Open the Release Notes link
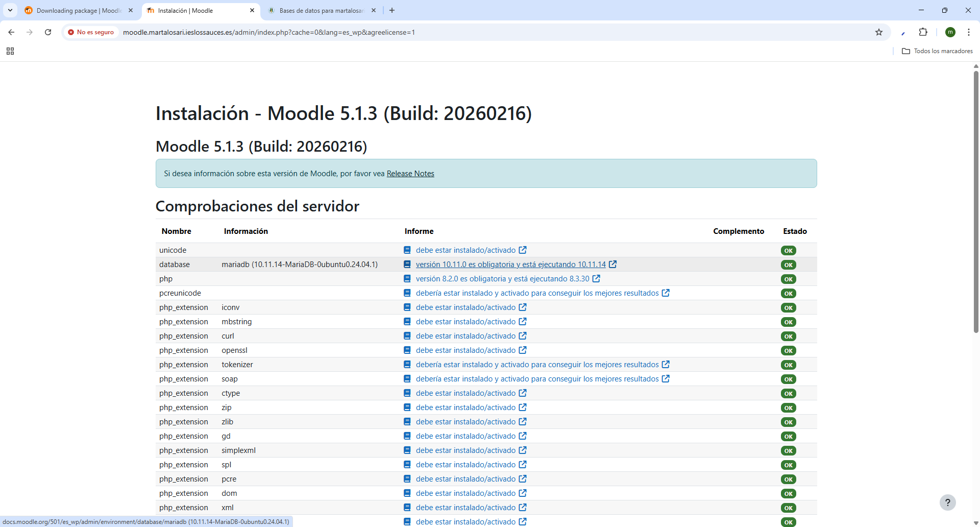Screen dimensions: 980x527 [410, 174]
